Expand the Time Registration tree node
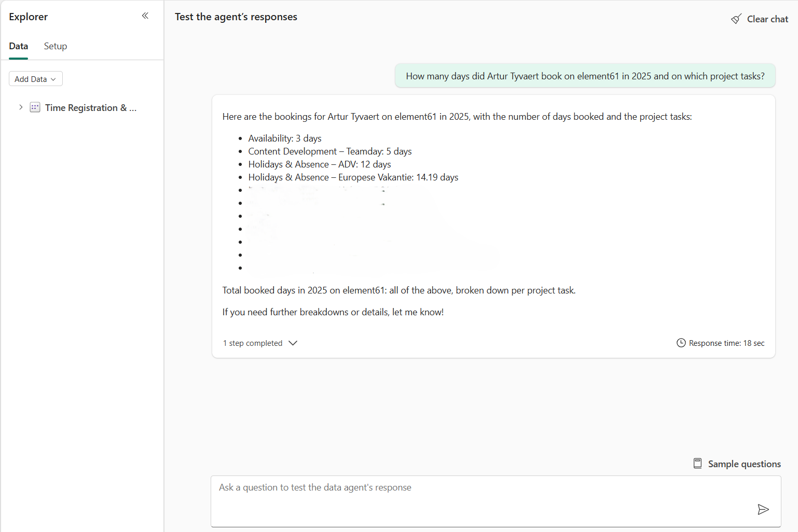Image resolution: width=798 pixels, height=532 pixels. pos(20,107)
